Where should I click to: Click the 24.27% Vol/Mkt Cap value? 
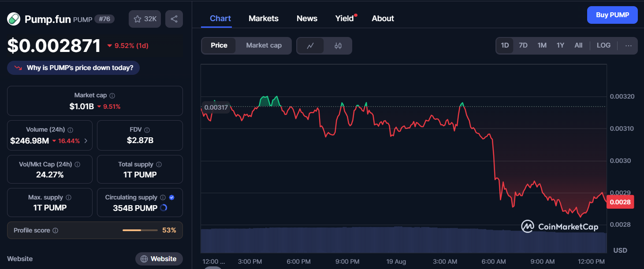pyautogui.click(x=50, y=175)
